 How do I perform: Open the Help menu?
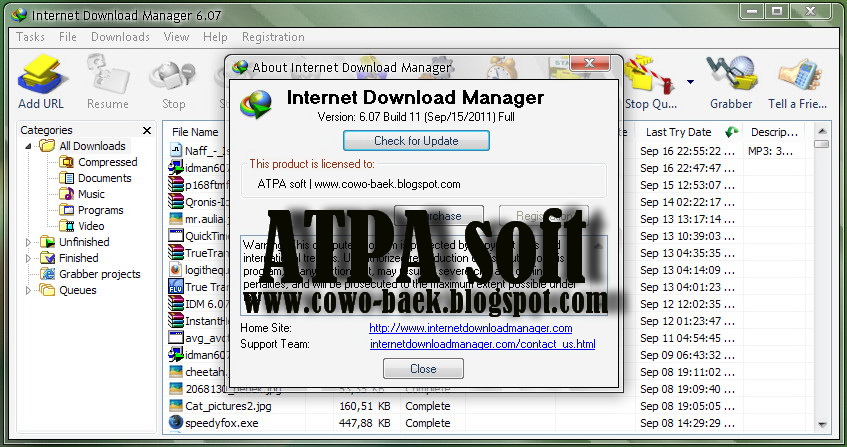tap(215, 37)
